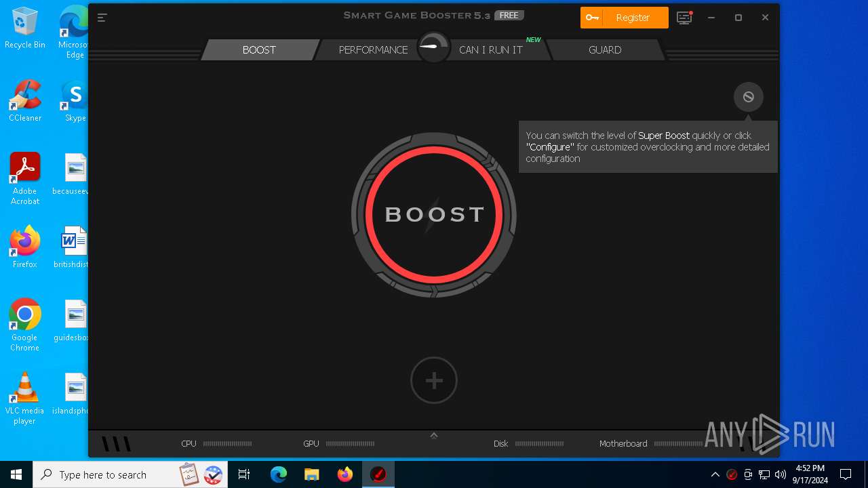The height and width of the screenshot is (488, 868).
Task: Click the orange Register button
Action: coord(625,18)
